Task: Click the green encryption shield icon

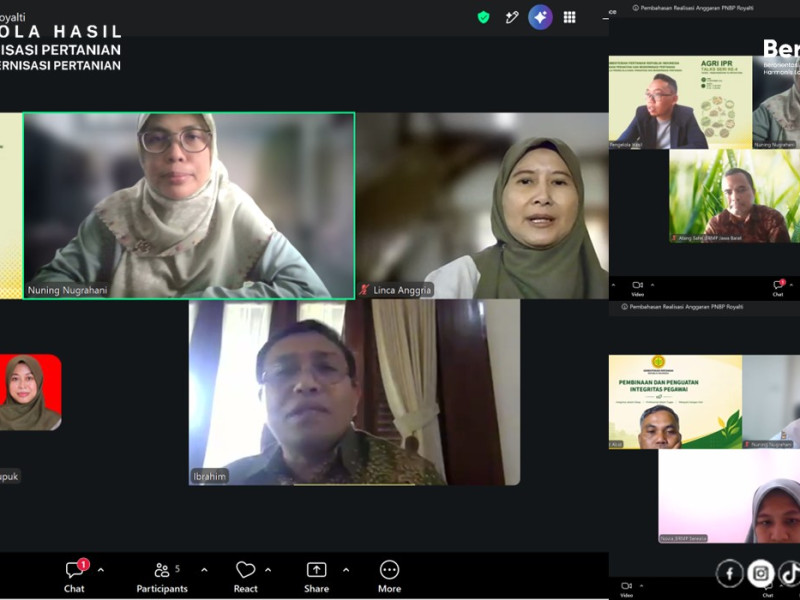Action: (x=483, y=17)
